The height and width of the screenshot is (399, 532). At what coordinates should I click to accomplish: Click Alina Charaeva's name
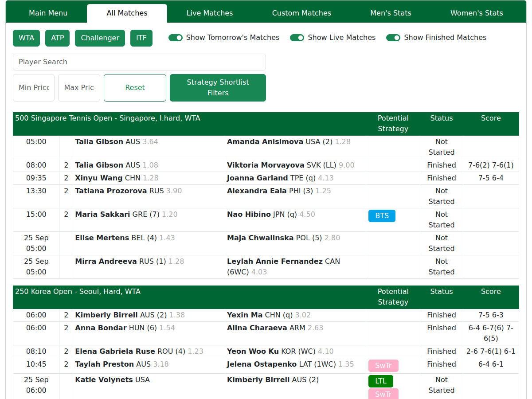[257, 328]
